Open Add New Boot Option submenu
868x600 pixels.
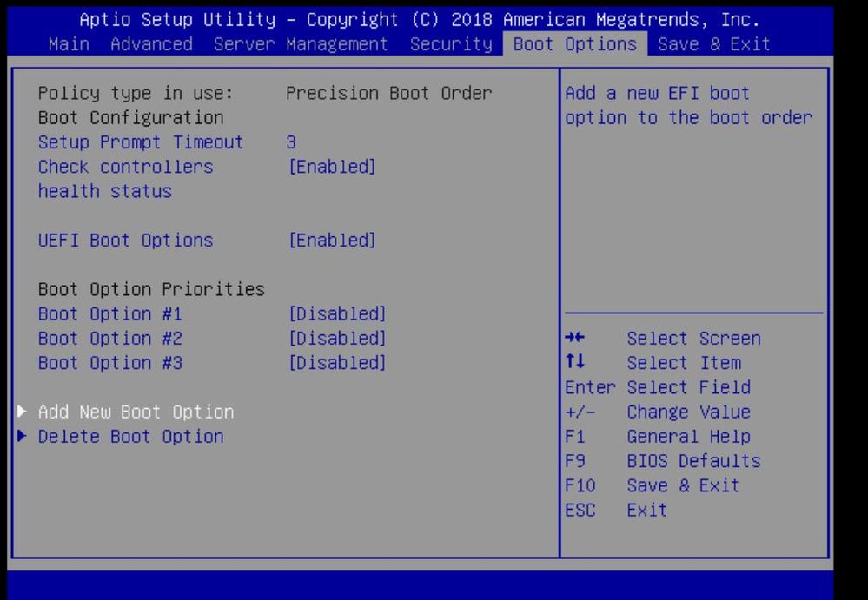[x=136, y=412]
